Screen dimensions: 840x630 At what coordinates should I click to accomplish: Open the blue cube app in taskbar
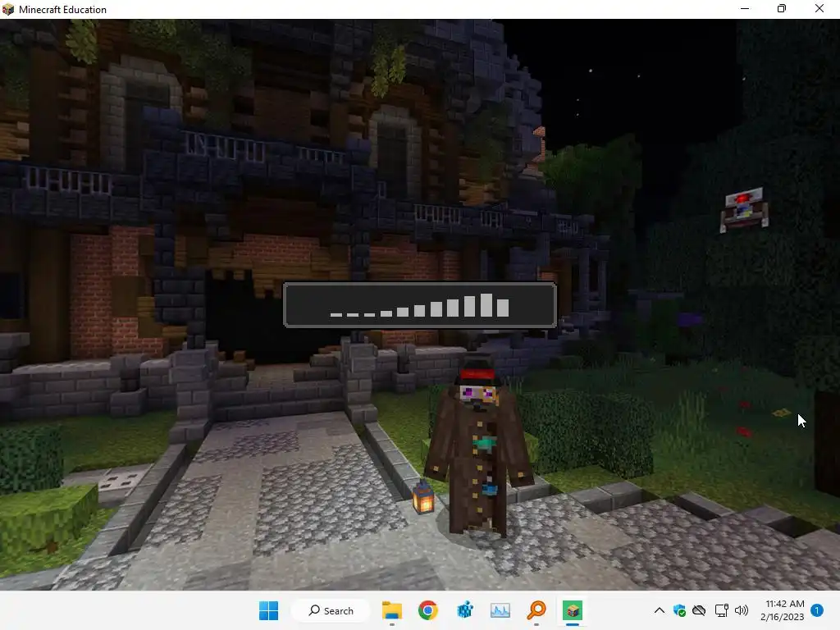pos(465,610)
